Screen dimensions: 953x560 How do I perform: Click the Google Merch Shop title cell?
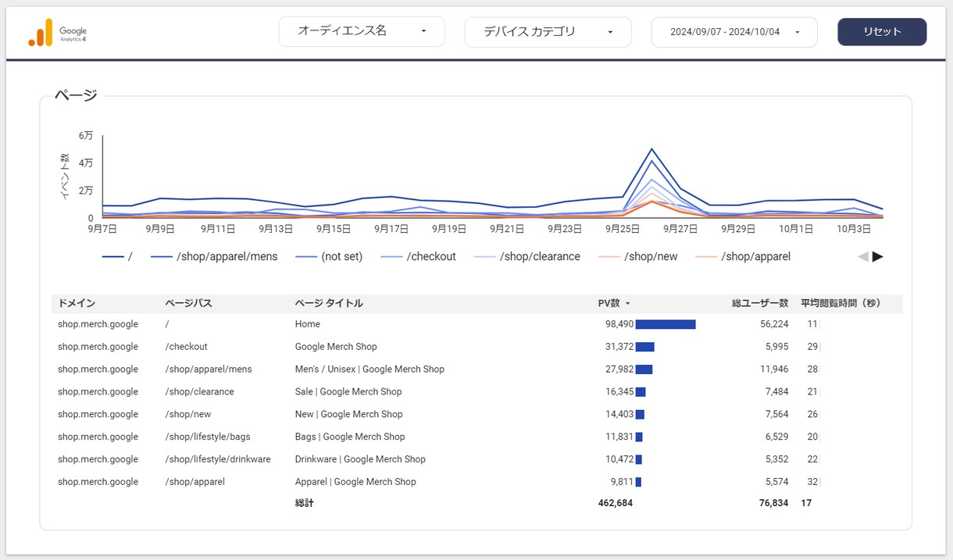[x=336, y=347]
